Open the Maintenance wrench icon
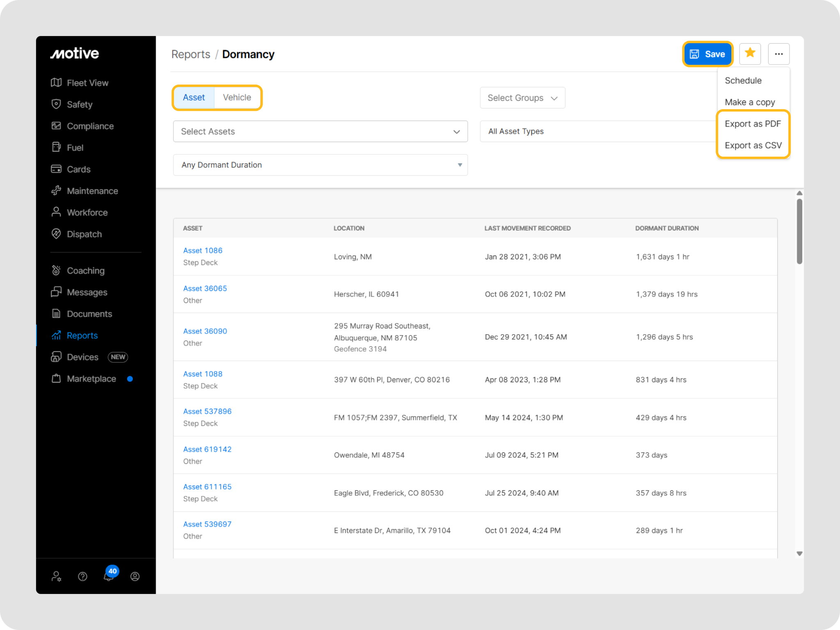Screen dimensions: 840x630 (56, 191)
